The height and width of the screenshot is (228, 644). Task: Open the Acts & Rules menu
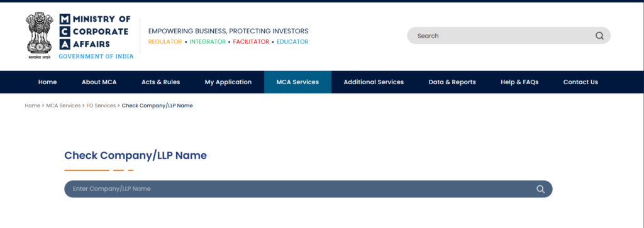[x=160, y=82]
